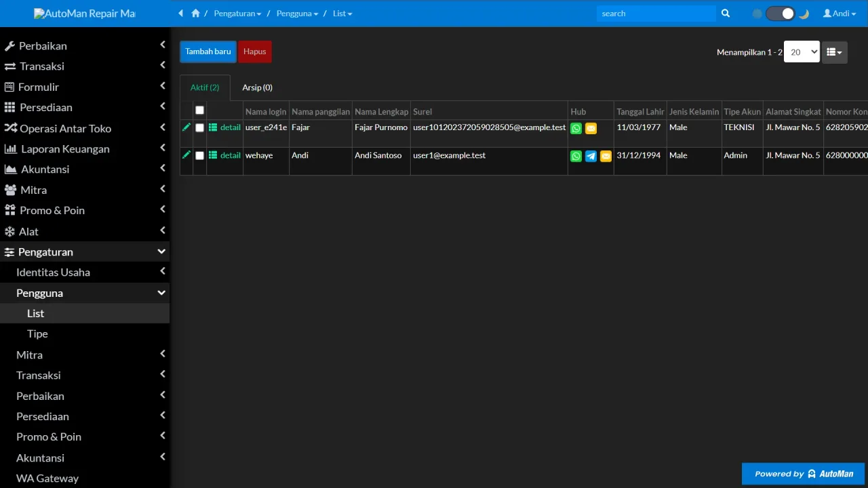Switch to the Arsip (0) tab
This screenshot has width=868, height=488.
coord(257,87)
